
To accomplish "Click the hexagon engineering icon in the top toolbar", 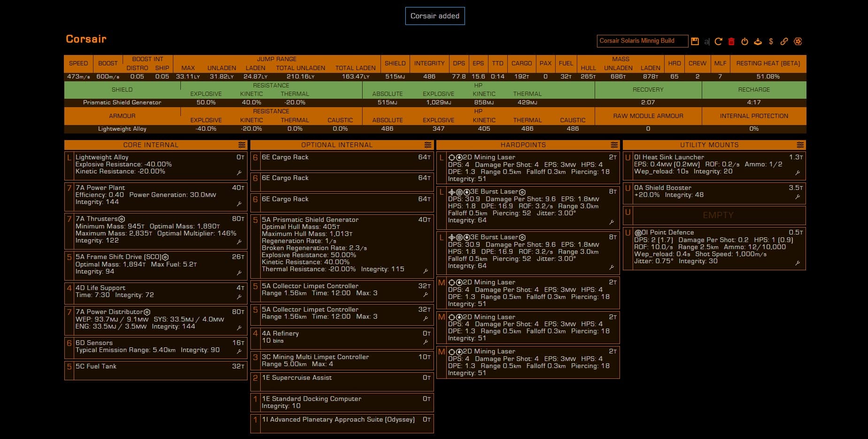I will 798,41.
